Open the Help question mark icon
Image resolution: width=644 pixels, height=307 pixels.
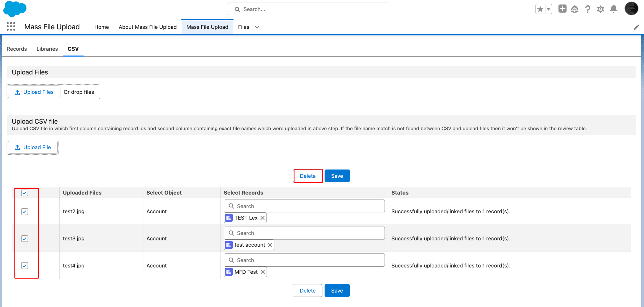point(587,9)
